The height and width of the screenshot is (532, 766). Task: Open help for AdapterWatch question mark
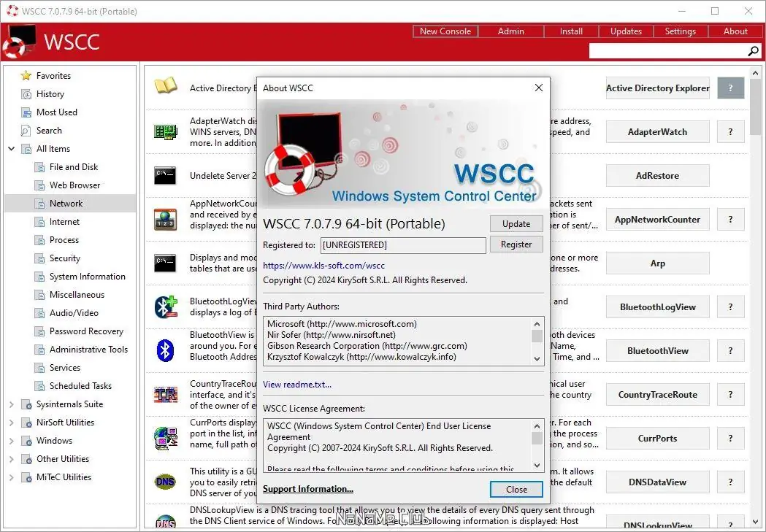[731, 132]
